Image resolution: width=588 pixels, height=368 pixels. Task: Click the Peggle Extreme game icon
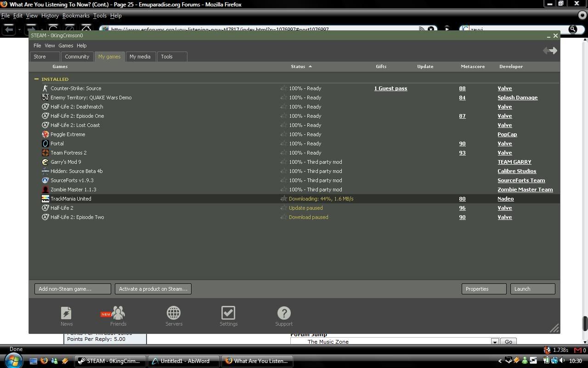click(45, 134)
